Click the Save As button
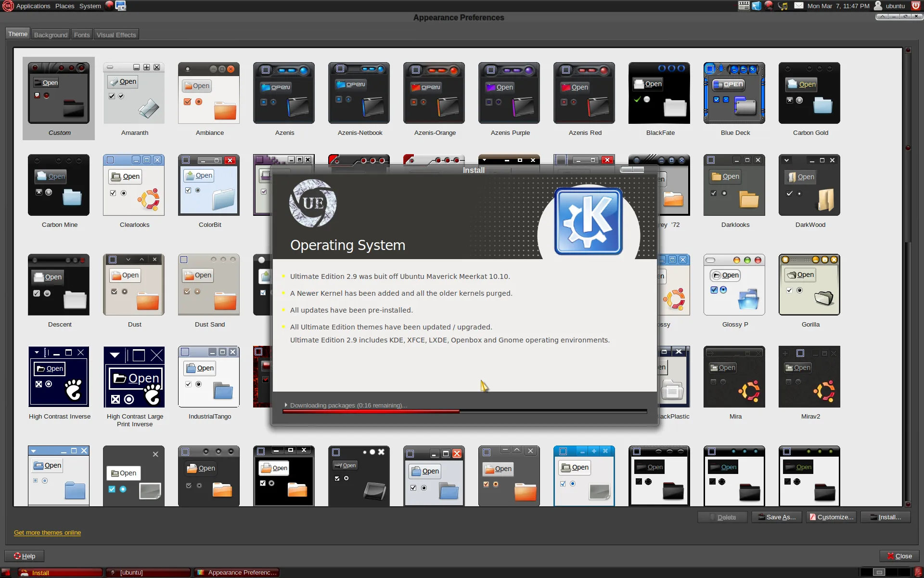Viewport: 924px width, 578px height. (x=776, y=517)
